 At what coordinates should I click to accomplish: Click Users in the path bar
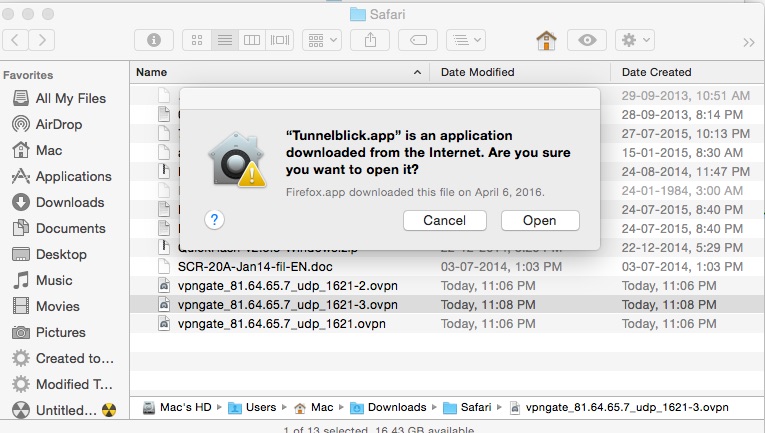coord(252,408)
